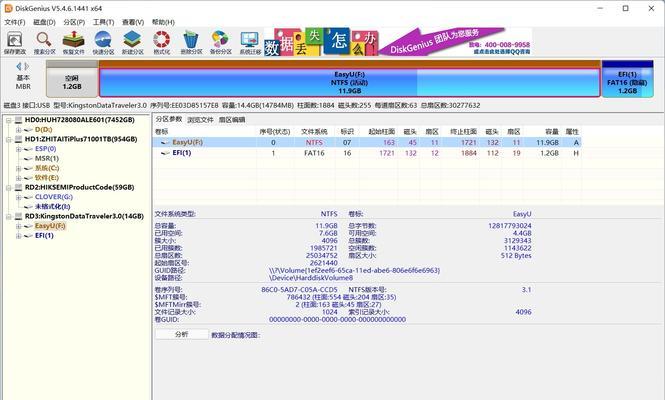Screen dimensions: 665x400
Task: Select 未格式化(I:) in the disk tree
Action: click(53, 207)
